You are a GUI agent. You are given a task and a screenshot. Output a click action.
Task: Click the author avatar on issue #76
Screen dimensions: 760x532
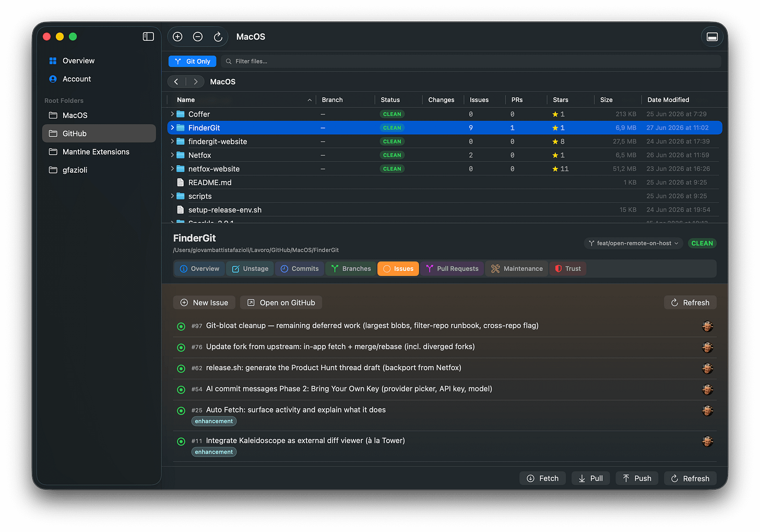708,347
